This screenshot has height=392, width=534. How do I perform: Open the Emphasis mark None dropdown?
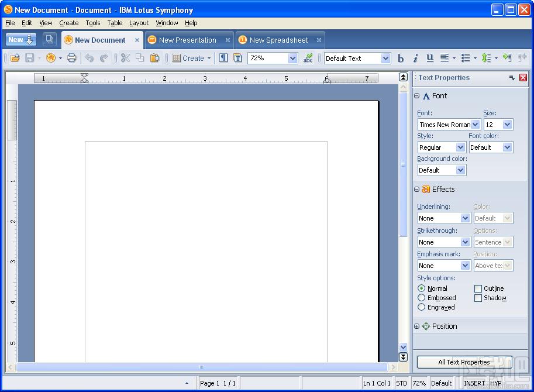point(465,265)
